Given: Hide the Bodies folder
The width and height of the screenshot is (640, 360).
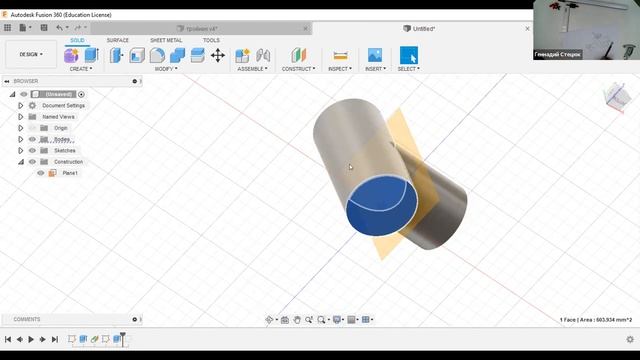Looking at the screenshot, I should point(32,140).
